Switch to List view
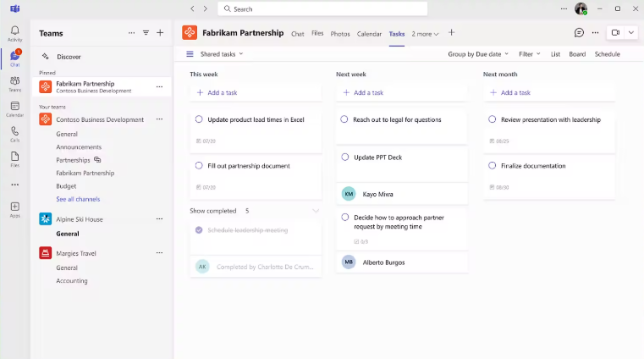The image size is (644, 359). (555, 54)
